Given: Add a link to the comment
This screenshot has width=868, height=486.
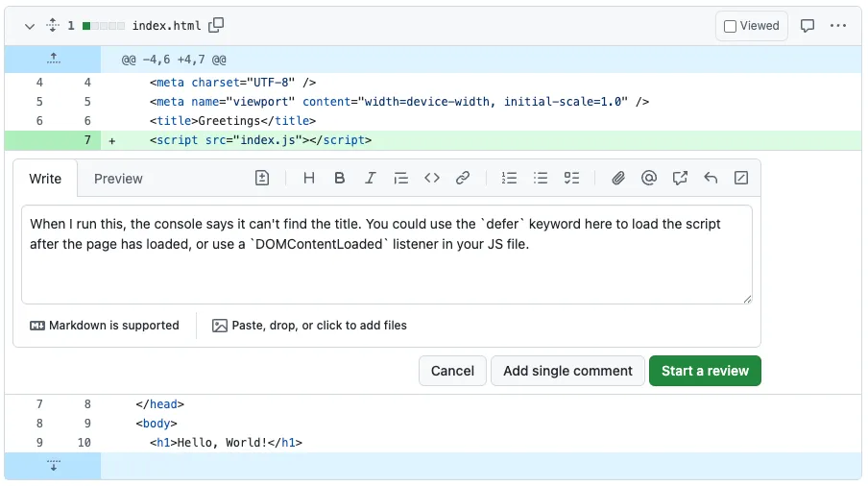Looking at the screenshot, I should click(x=463, y=179).
